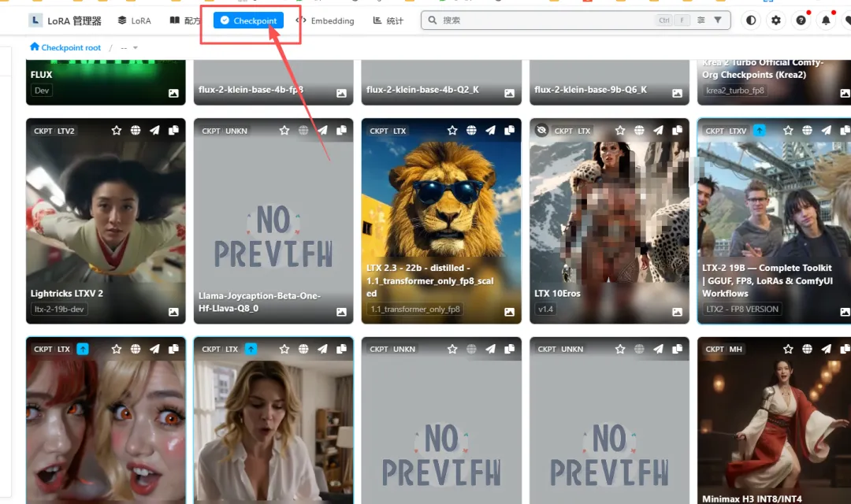Image resolution: width=851 pixels, height=504 pixels.
Task: Star the LTX-2 19B Complete Toolkit card
Action: (788, 130)
